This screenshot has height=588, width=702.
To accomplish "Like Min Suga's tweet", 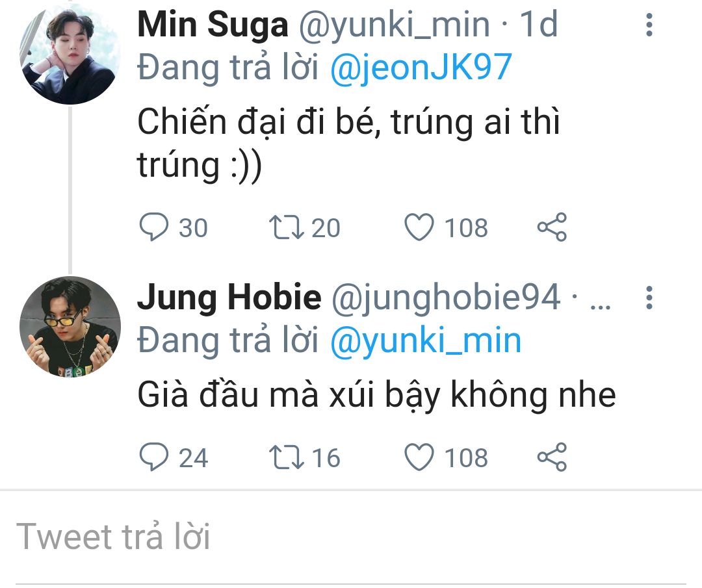I will coord(419,227).
